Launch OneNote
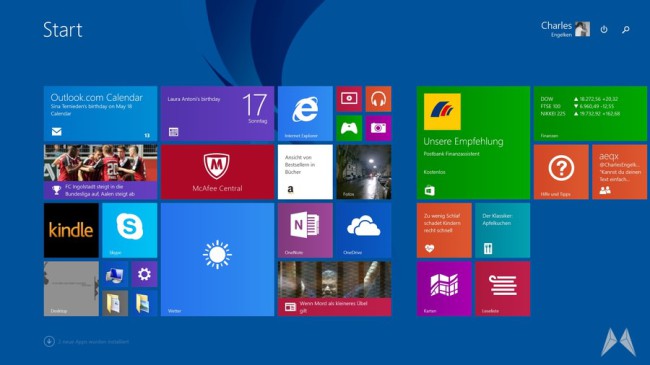Image resolution: width=650 pixels, height=365 pixels. pyautogui.click(x=305, y=230)
